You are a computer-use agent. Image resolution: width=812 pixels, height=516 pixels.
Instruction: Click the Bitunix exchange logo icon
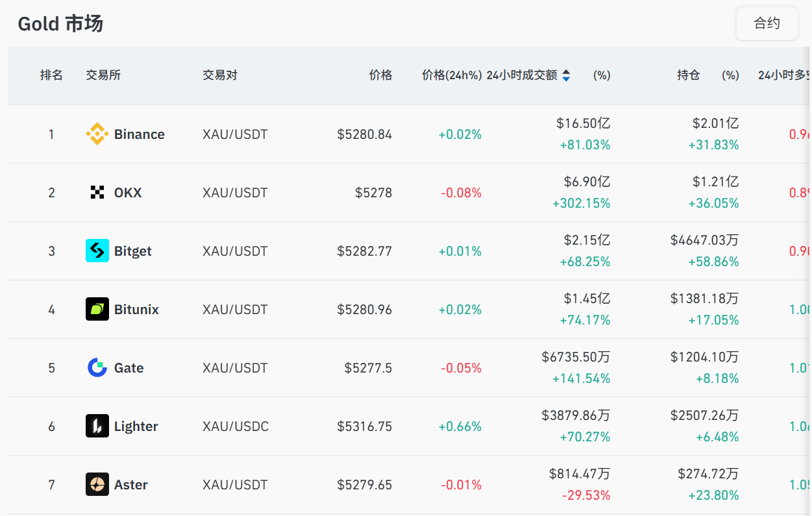(x=97, y=309)
